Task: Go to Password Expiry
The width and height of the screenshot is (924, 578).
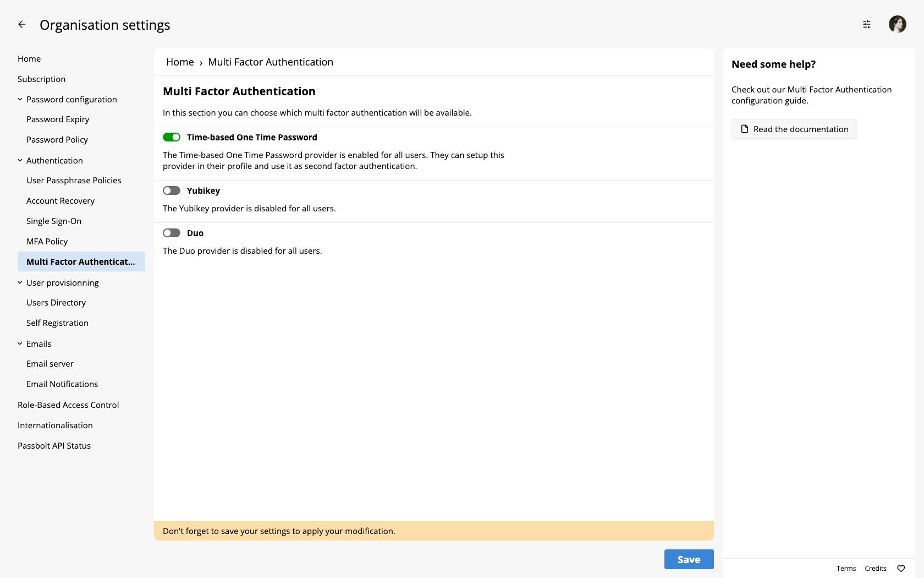Action: click(x=58, y=119)
